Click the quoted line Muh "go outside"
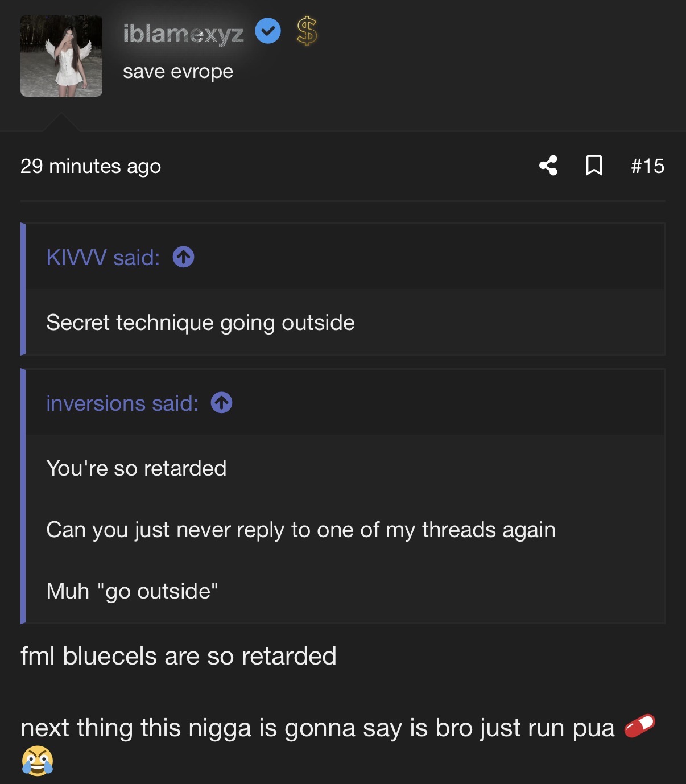 [x=132, y=591]
